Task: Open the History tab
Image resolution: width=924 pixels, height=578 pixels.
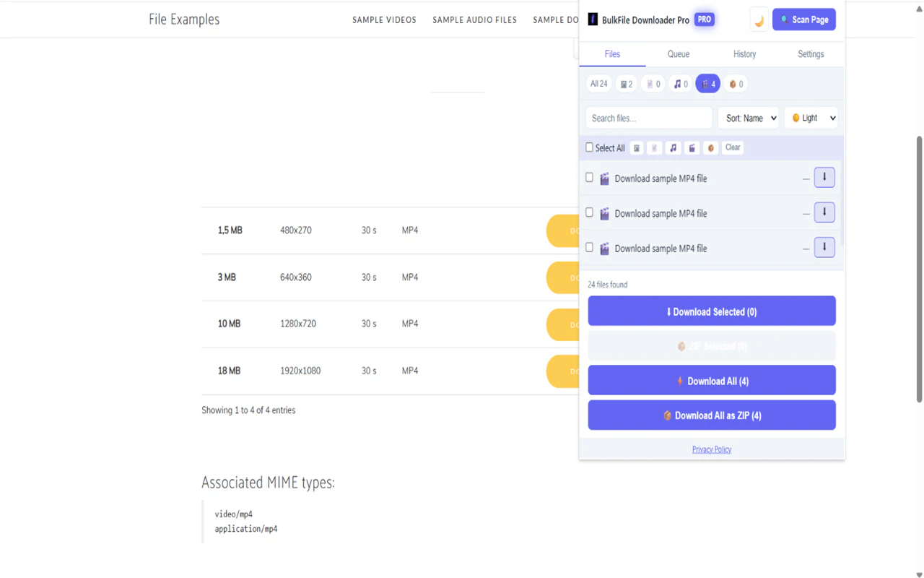Action: 744,54
